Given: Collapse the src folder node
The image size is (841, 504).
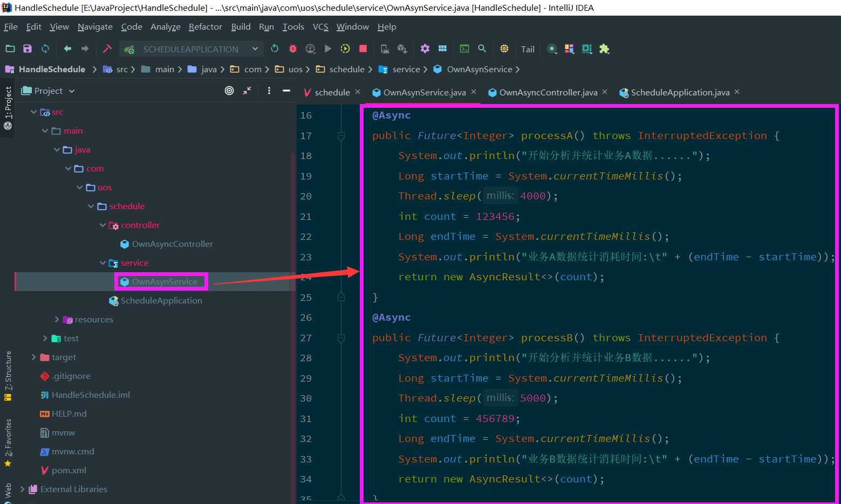Looking at the screenshot, I should click(33, 112).
